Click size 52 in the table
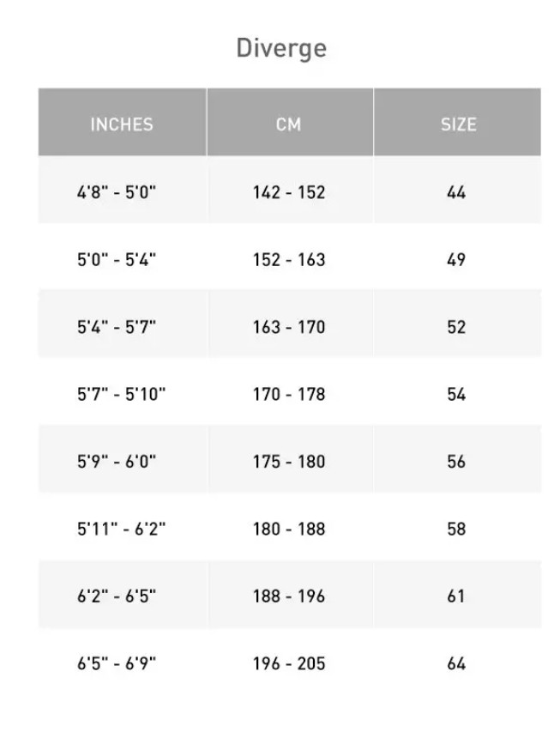560x732 pixels. click(x=456, y=327)
